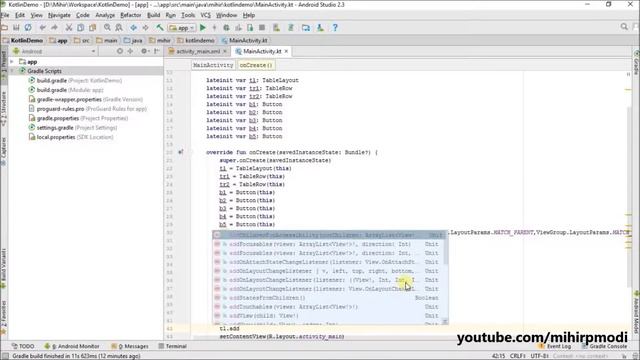640x360 pixels.
Task: Click the MainActivity.kt breadcrumb
Action: (x=244, y=40)
